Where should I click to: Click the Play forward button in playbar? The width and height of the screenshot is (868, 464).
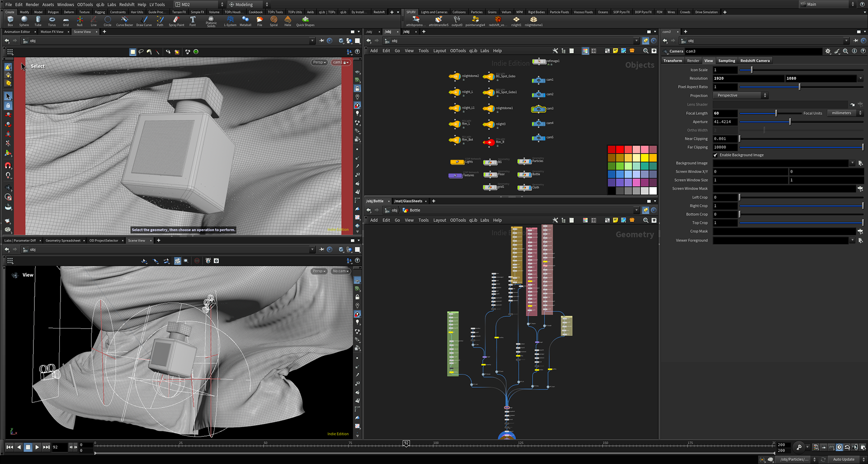(x=37, y=447)
